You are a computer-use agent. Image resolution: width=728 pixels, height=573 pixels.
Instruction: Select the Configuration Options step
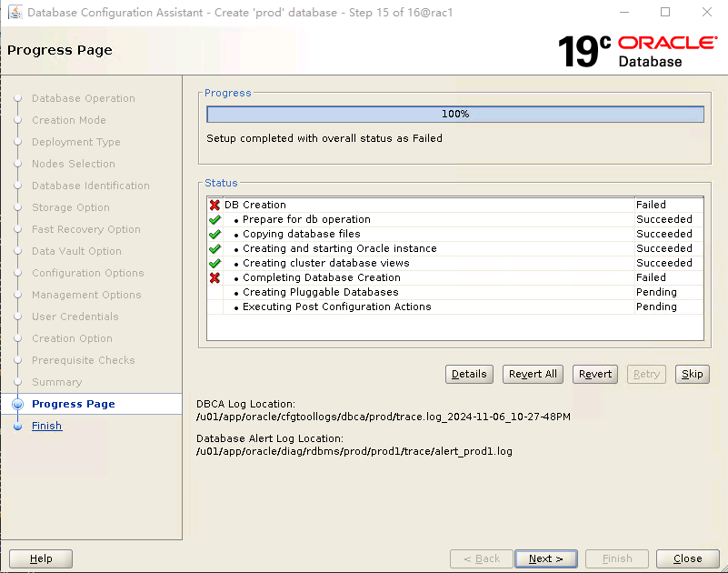coord(88,273)
